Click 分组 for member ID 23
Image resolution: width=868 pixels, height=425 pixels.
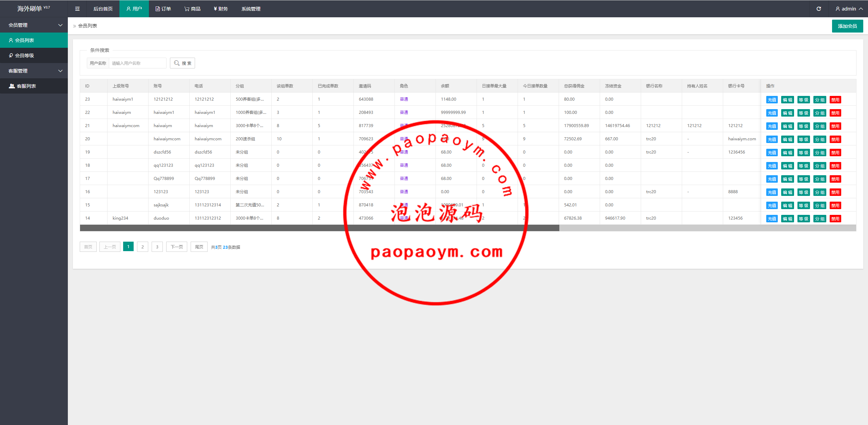click(820, 100)
